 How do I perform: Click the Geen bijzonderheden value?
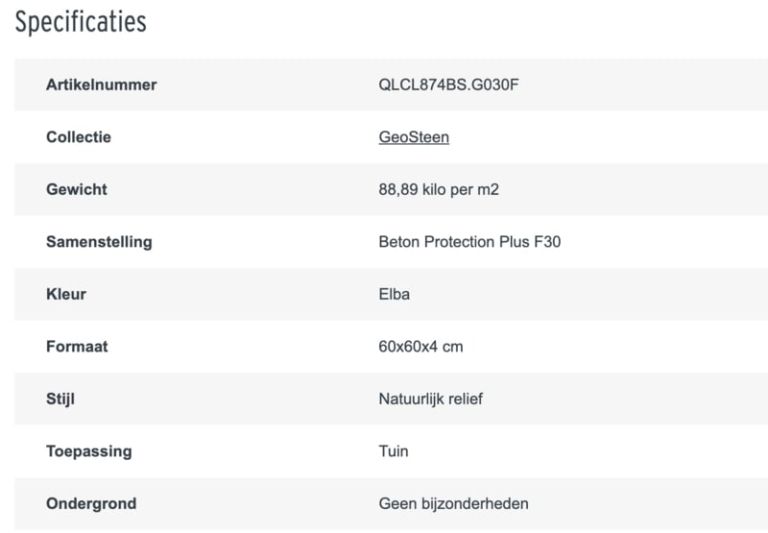(x=453, y=503)
